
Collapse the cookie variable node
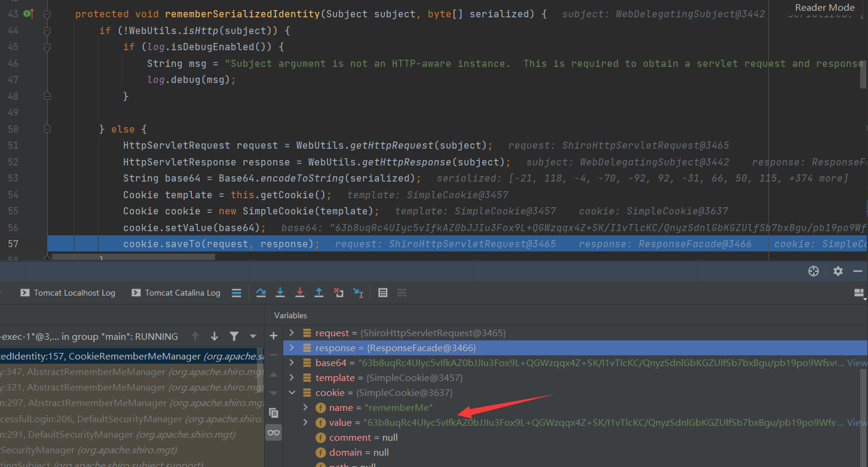point(292,392)
